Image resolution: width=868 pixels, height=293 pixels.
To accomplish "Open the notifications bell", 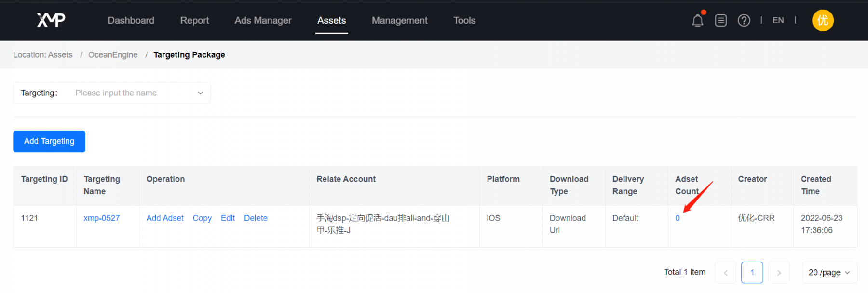I will click(x=698, y=20).
